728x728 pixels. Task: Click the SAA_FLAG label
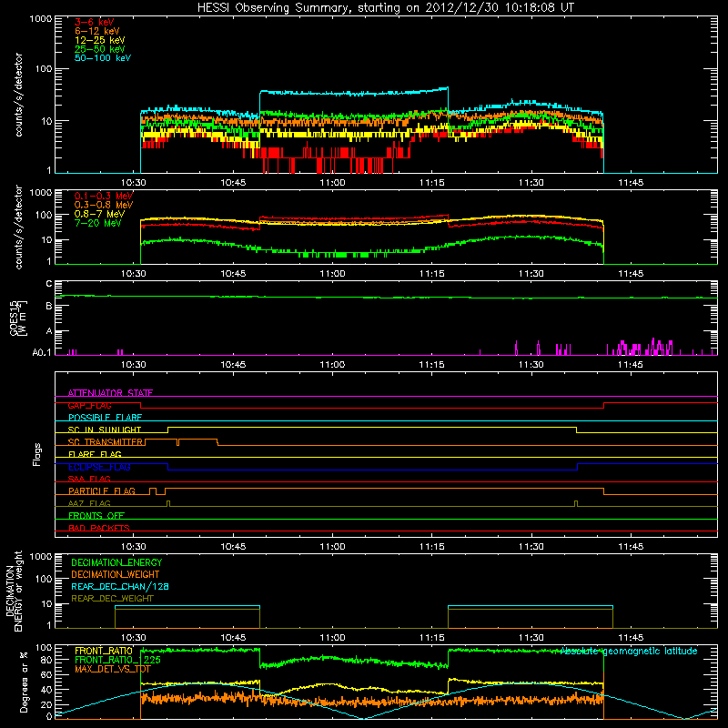point(89,479)
